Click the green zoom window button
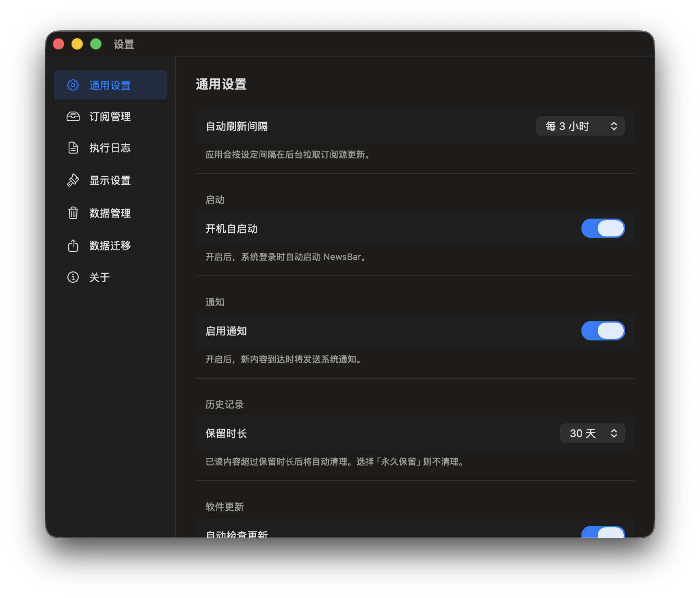The height and width of the screenshot is (598, 700). 96,44
